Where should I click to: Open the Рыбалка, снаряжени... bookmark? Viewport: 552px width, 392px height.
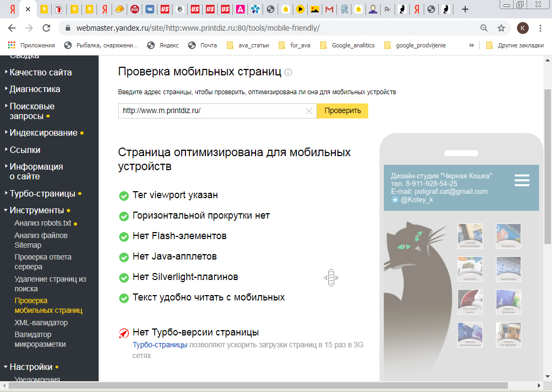coord(101,45)
